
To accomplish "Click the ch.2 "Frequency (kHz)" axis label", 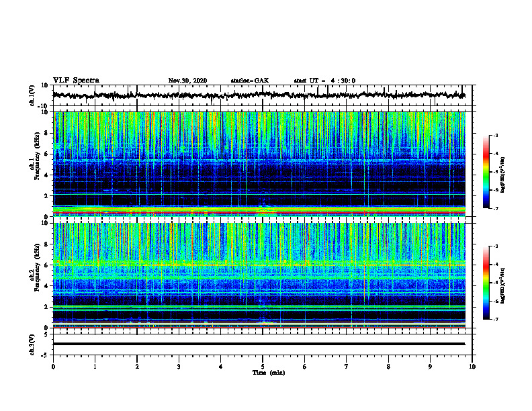I will [x=37, y=267].
